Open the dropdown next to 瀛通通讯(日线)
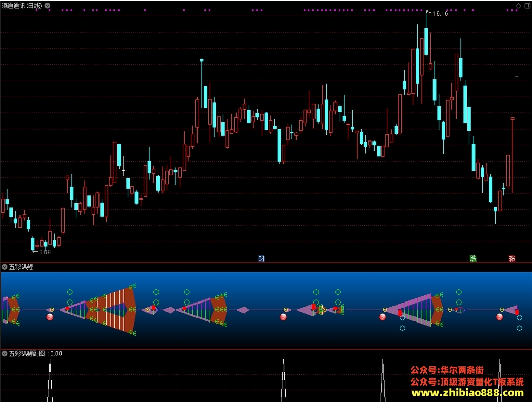532x402 pixels. coord(48,6)
